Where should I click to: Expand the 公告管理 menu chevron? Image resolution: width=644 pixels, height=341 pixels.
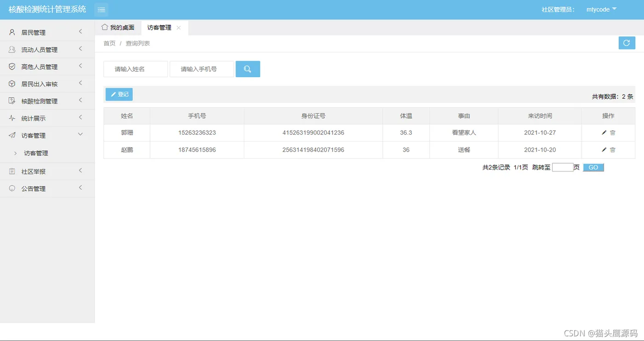pyautogui.click(x=80, y=188)
